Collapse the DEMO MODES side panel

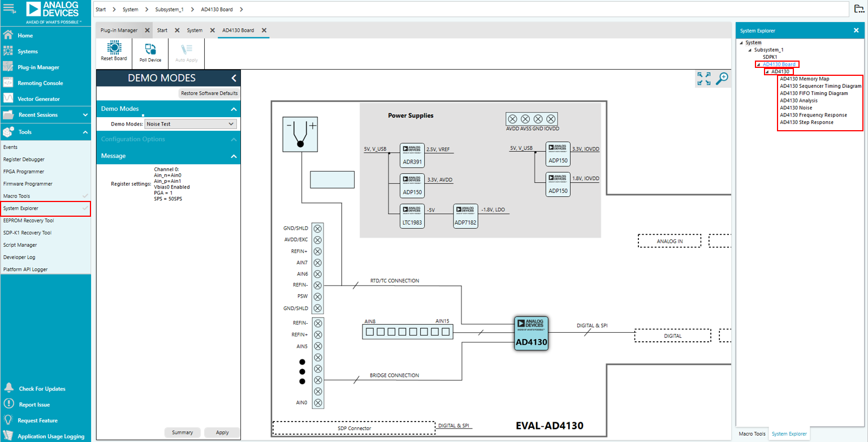coord(234,78)
